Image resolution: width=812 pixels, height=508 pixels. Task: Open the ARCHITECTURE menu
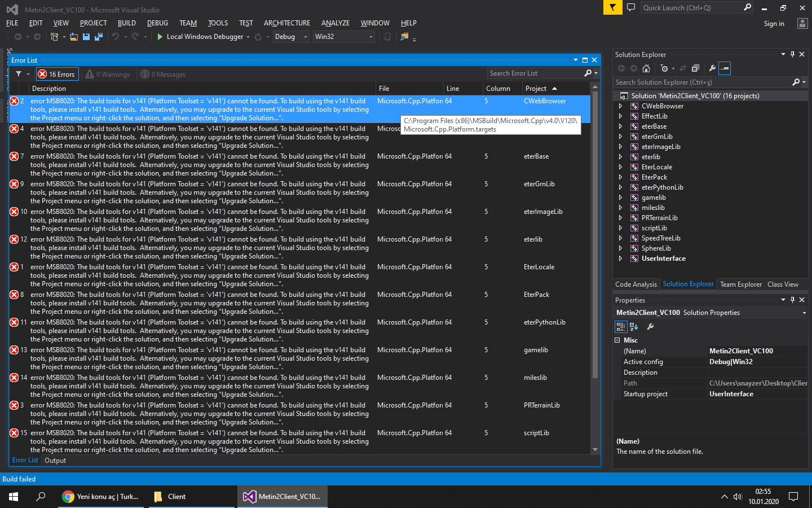pyautogui.click(x=287, y=23)
